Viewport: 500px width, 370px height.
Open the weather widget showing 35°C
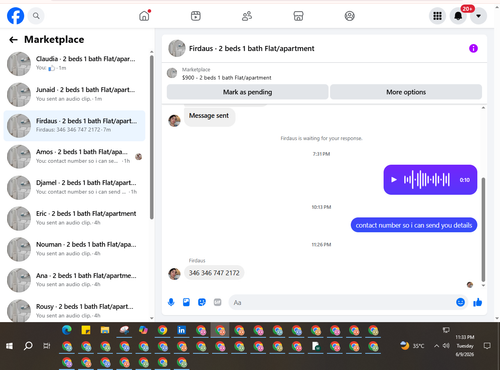tap(412, 346)
